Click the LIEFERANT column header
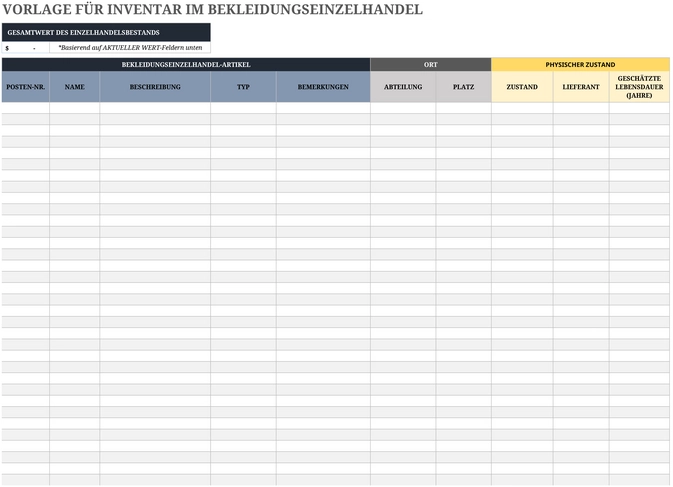 click(581, 87)
